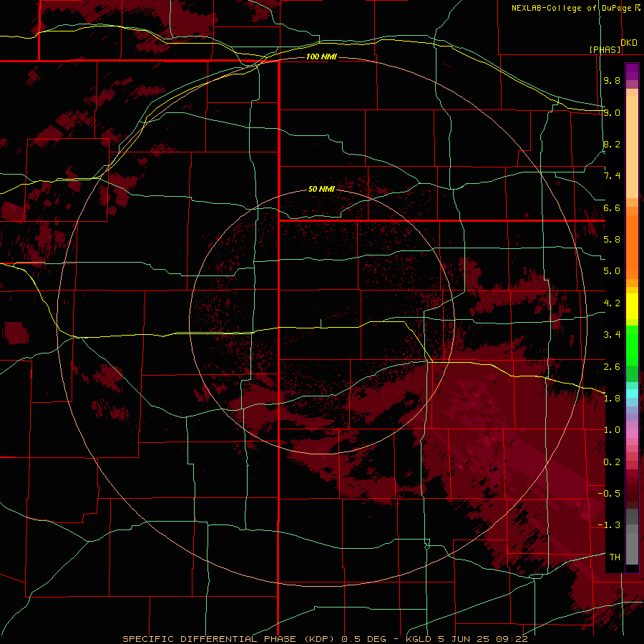
Task: Click the cyan segment of color bar
Action: (x=632, y=394)
